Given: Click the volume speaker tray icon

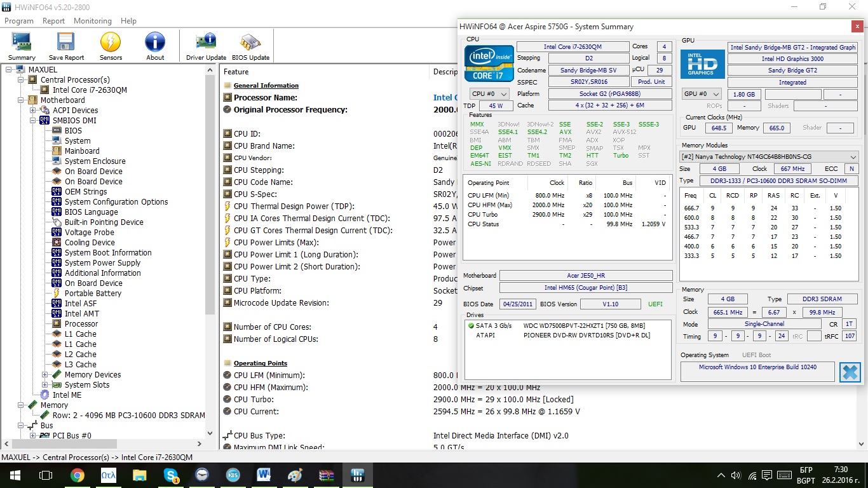Looking at the screenshot, I should tap(736, 475).
